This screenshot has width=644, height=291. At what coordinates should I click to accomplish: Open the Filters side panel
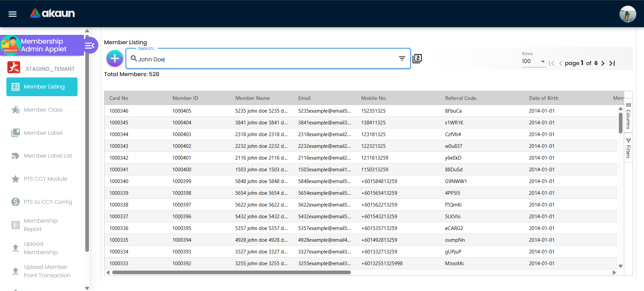[x=628, y=148]
